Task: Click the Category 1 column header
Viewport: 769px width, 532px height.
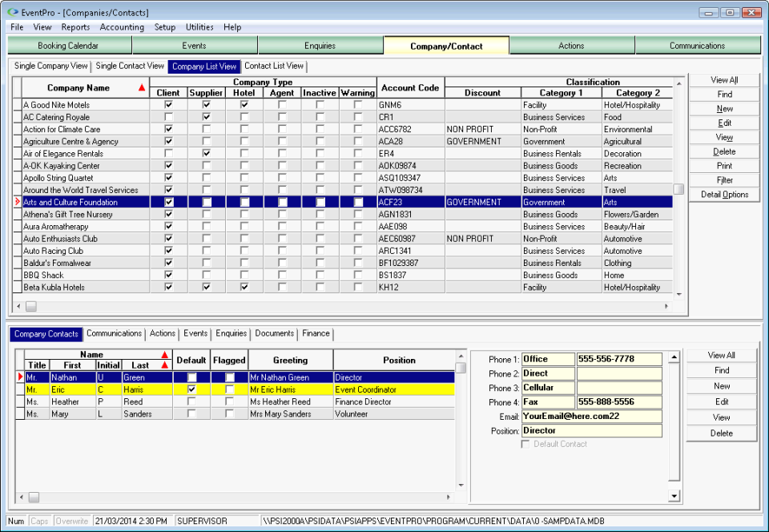Action: [561, 93]
